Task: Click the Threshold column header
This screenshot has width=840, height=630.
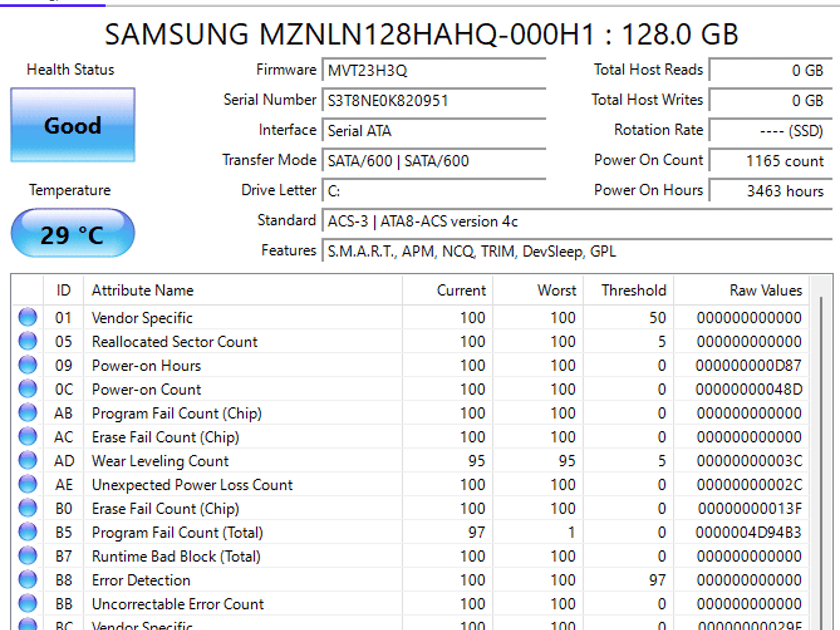Action: (628, 290)
